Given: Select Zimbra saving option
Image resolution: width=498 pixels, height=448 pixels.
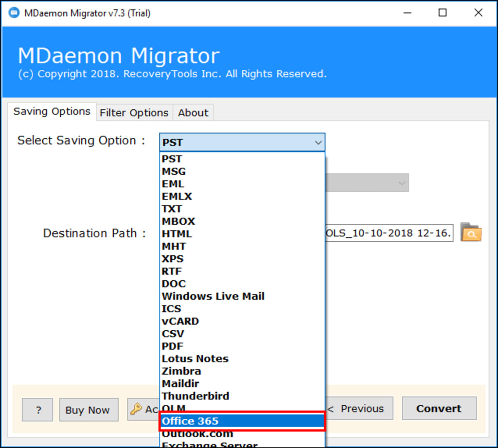Looking at the screenshot, I should pos(242,371).
